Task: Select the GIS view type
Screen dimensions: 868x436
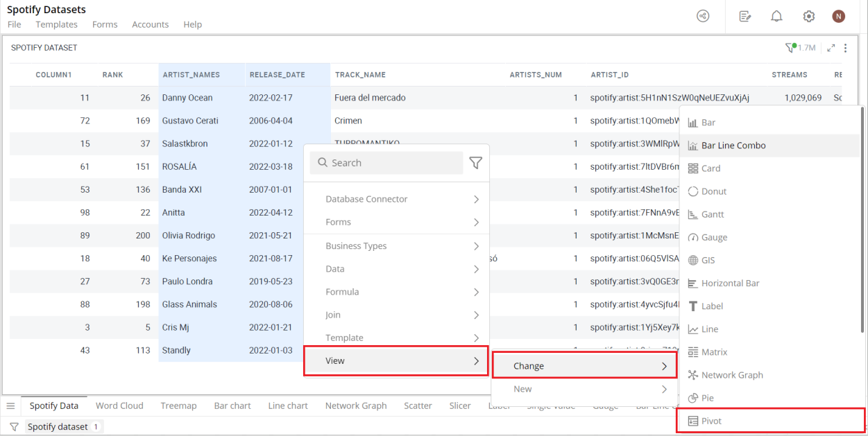Action: click(x=769, y=260)
